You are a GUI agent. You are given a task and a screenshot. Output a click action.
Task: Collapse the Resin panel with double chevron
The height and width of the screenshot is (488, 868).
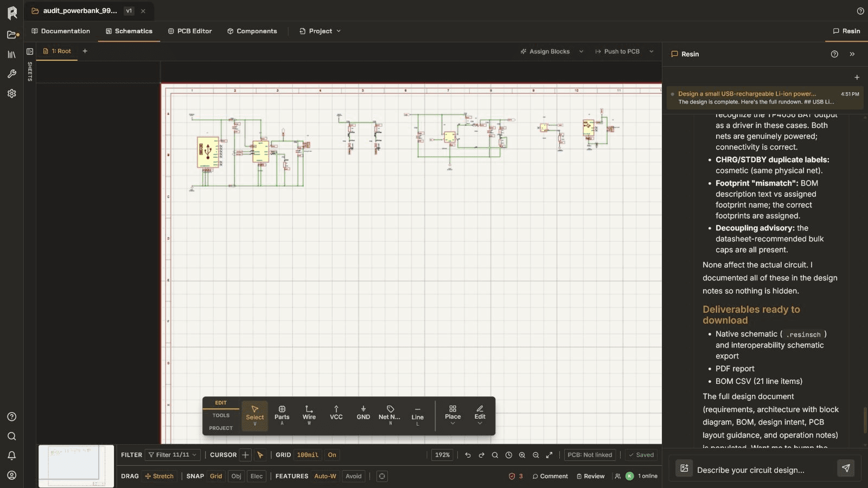852,54
